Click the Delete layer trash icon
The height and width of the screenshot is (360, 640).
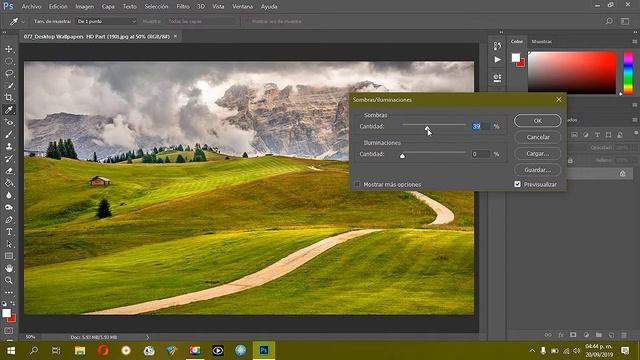pyautogui.click(x=624, y=335)
